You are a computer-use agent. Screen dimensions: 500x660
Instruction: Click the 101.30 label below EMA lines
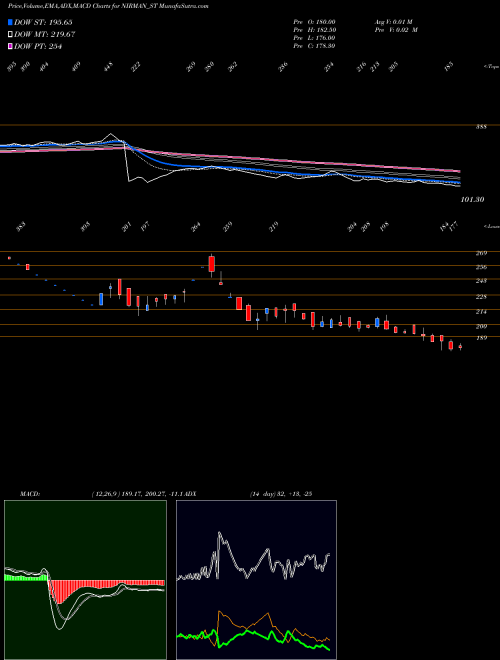[472, 200]
